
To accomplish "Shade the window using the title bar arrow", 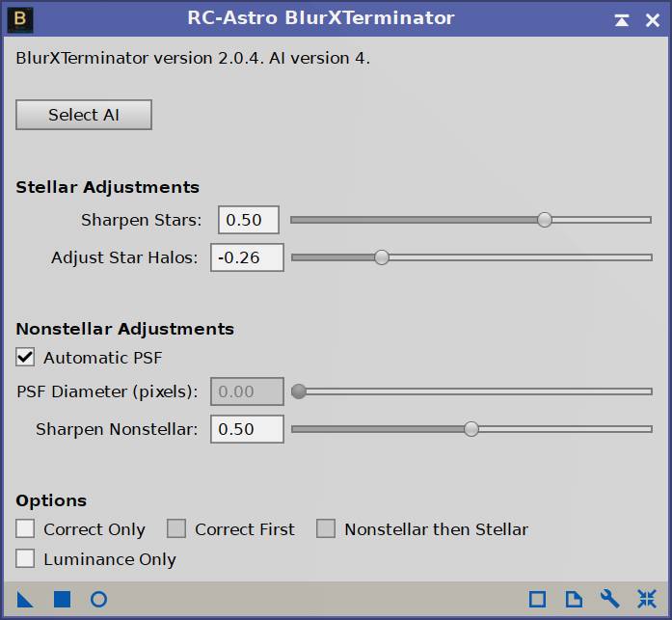I will pyautogui.click(x=622, y=19).
